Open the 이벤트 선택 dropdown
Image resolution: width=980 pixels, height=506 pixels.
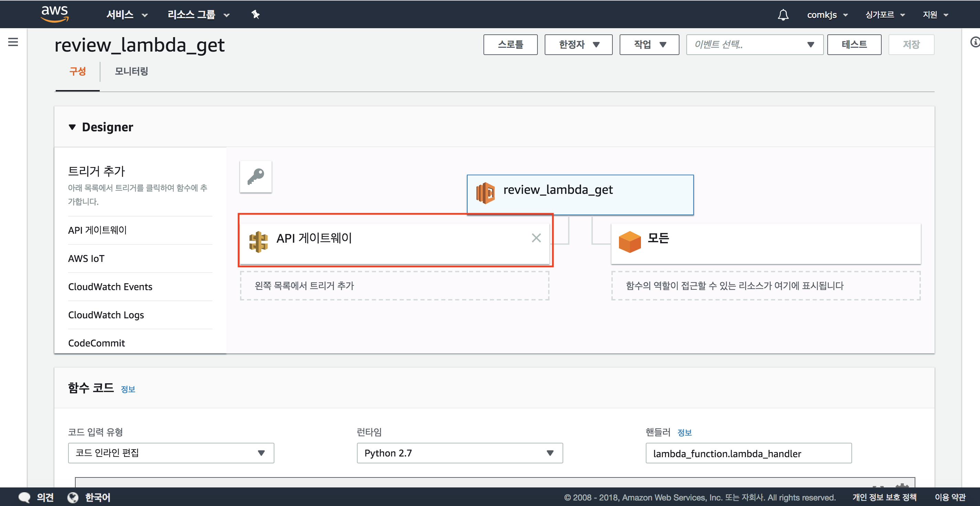(754, 44)
